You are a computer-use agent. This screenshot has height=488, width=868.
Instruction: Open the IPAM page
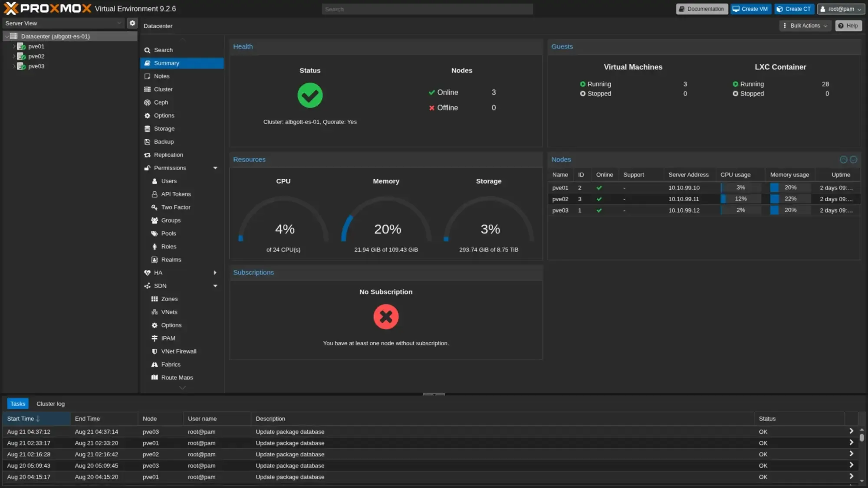168,338
